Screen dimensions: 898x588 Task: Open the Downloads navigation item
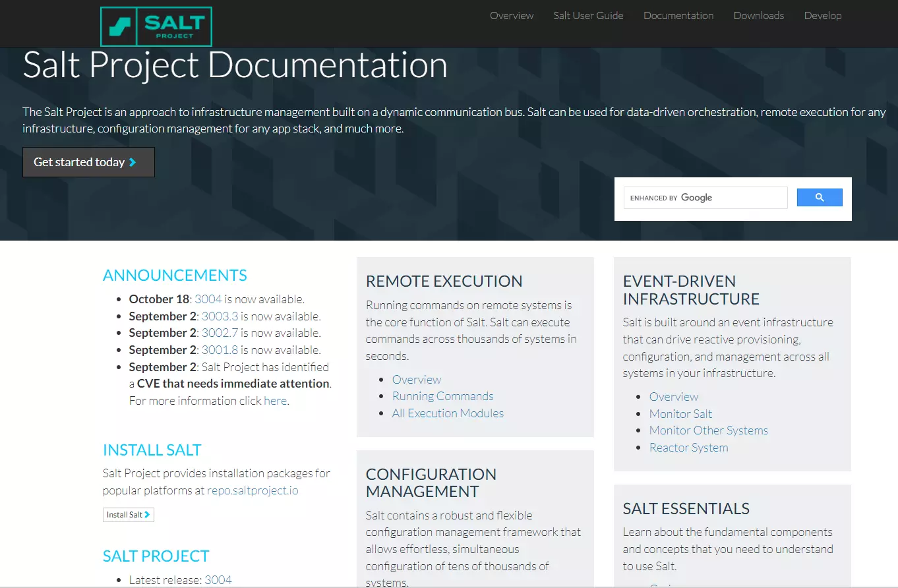click(x=759, y=15)
